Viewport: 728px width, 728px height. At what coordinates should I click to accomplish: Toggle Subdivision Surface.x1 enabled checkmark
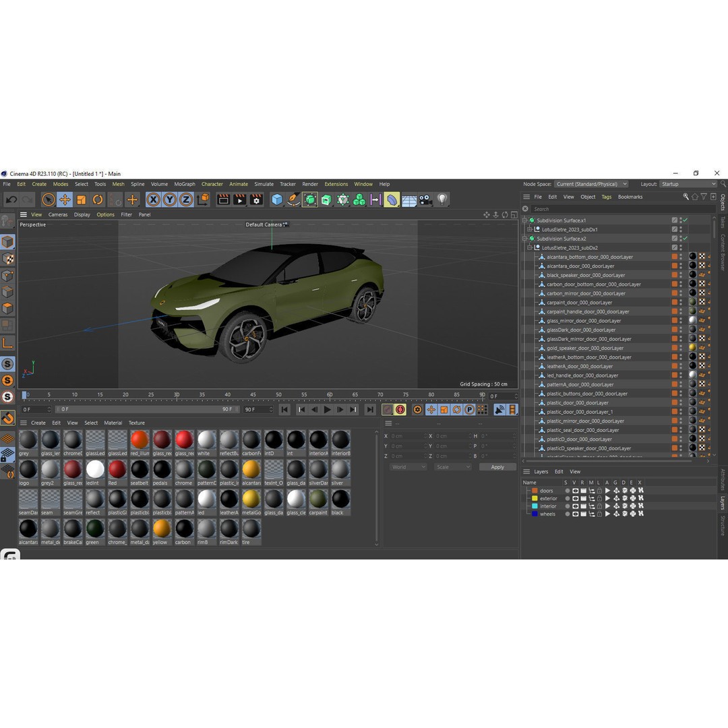tap(686, 220)
